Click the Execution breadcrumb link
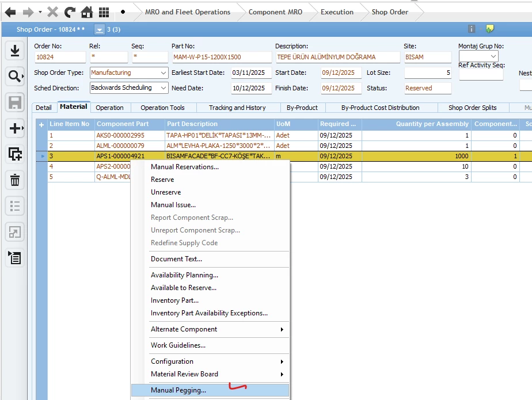This screenshot has width=532, height=400. (337, 12)
